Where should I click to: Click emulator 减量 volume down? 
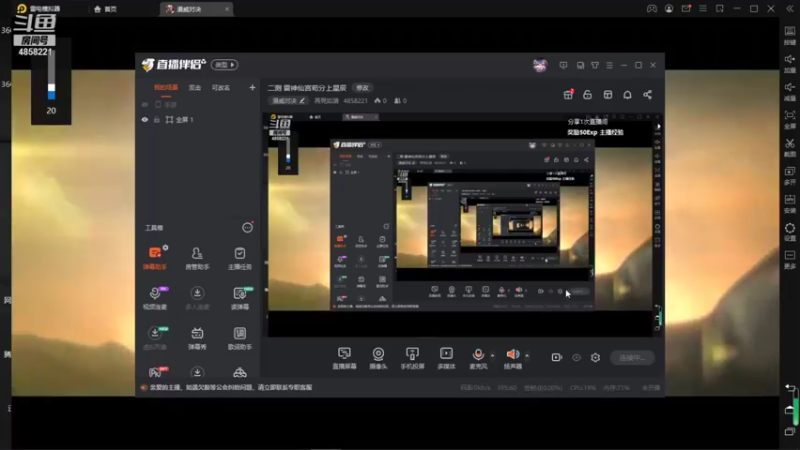tap(789, 91)
